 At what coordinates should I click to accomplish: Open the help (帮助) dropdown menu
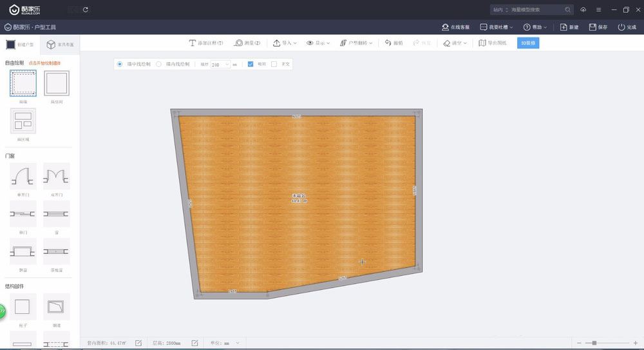point(536,27)
